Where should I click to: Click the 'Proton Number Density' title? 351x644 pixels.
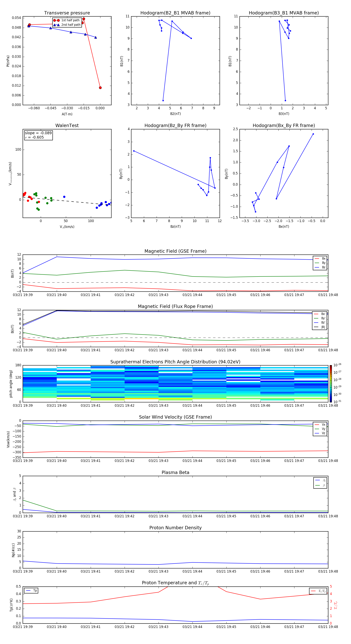tap(175, 528)
